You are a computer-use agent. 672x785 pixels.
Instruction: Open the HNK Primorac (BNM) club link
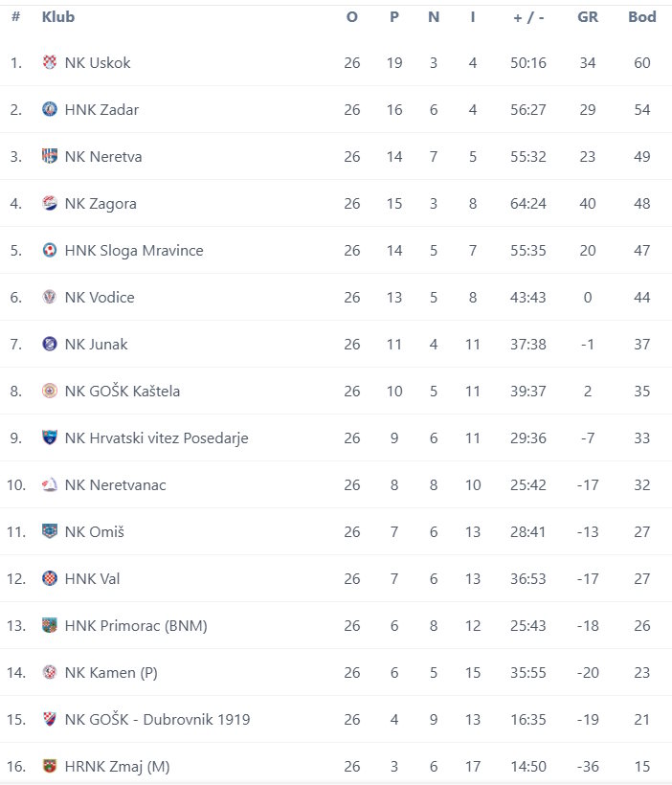tap(136, 625)
